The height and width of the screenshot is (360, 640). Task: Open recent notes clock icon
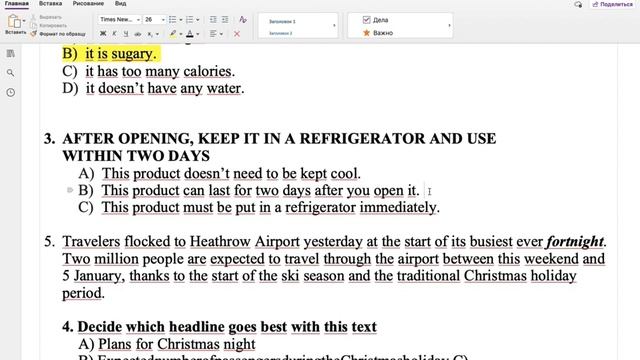tap(11, 92)
